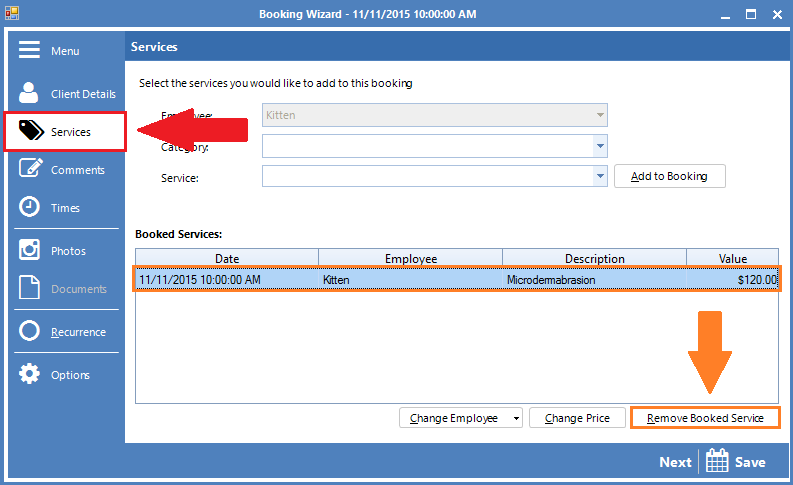Open the Change Employee dropdown arrow
Viewport: 793px width, 485px height.
pyautogui.click(x=516, y=418)
